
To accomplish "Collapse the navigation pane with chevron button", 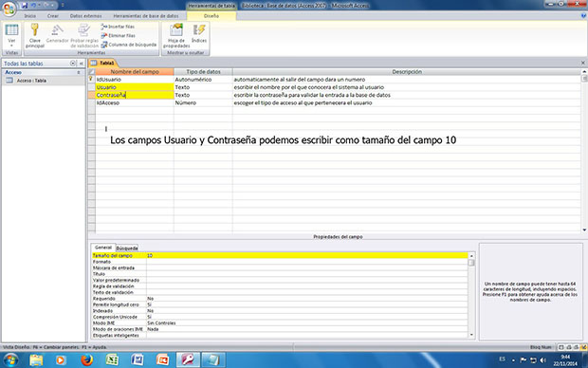I will tap(81, 64).
